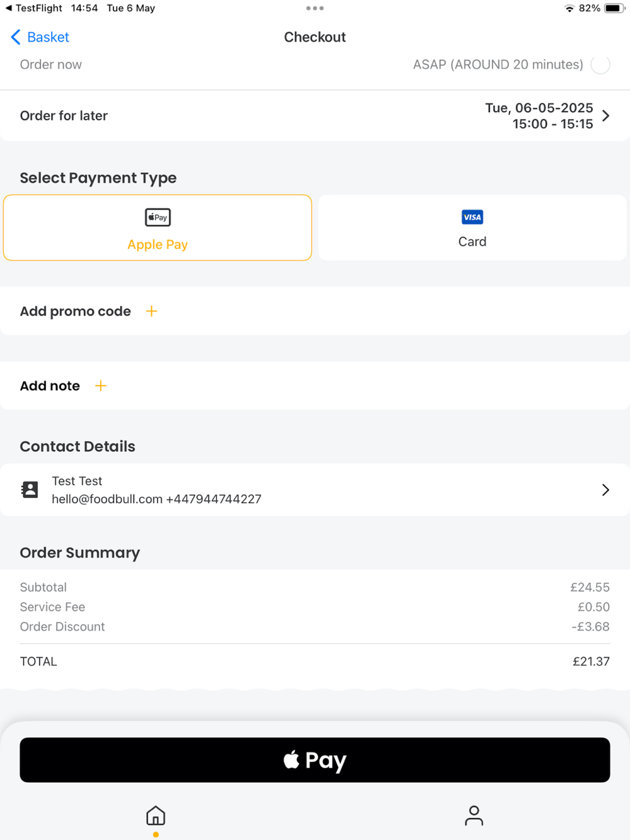The height and width of the screenshot is (840, 630).
Task: Expand the Add promo code row
Action: point(76,311)
